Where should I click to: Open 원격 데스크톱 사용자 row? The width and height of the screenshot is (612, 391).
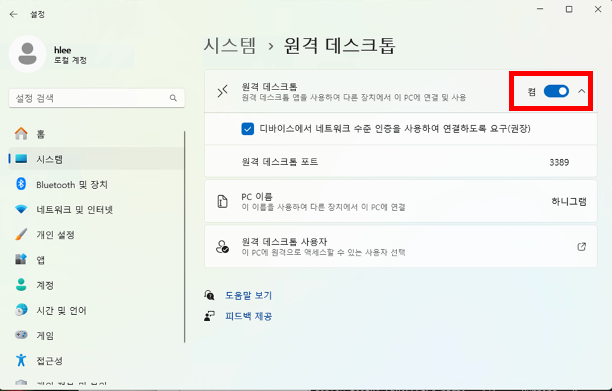(401, 247)
